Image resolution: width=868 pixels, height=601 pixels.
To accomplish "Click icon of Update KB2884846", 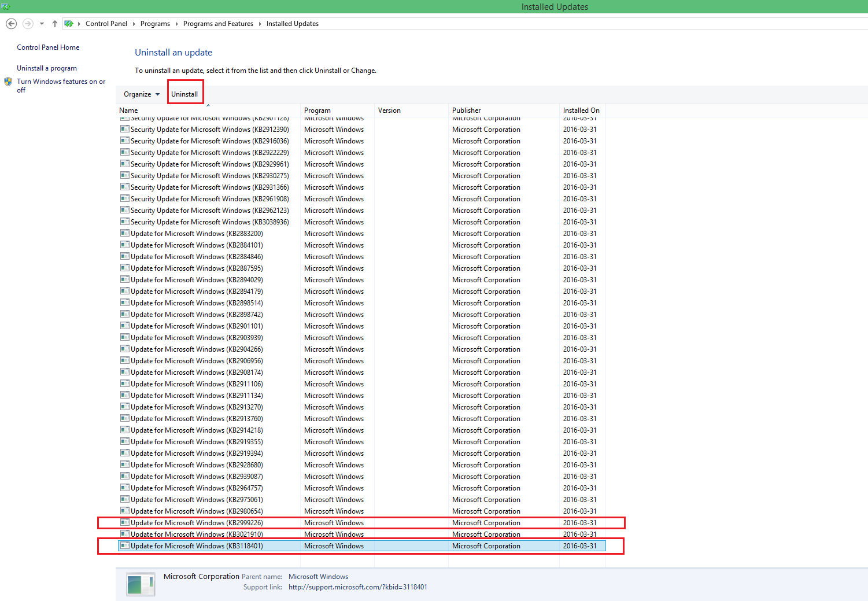I will 124,256.
